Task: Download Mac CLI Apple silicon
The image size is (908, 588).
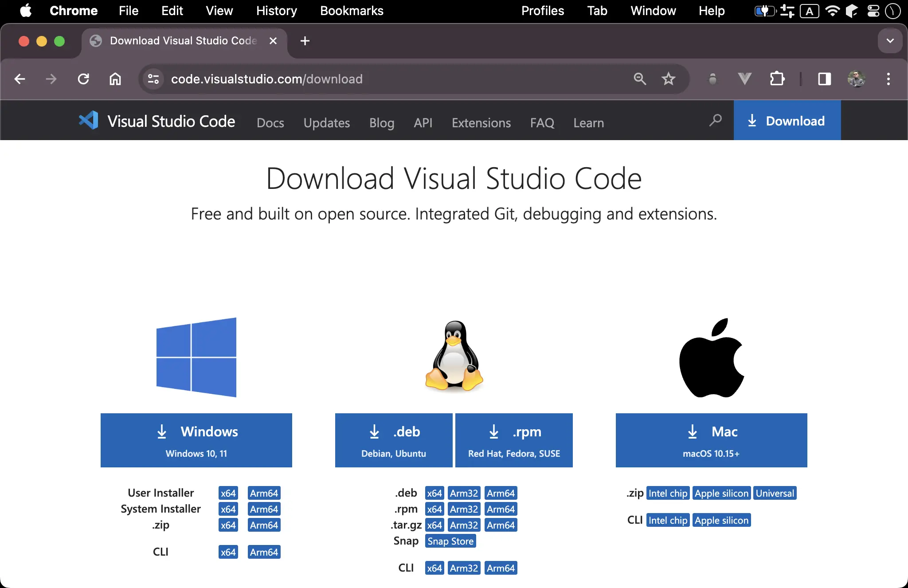Action: (x=722, y=520)
